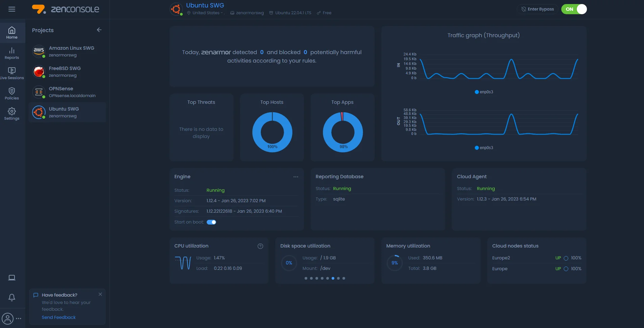This screenshot has height=328, width=644.
Task: Click Top Threats card heading
Action: click(201, 102)
